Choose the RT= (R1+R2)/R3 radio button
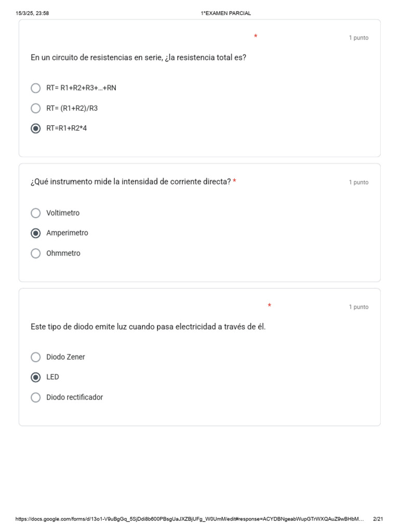Screen dimensions: 399x532 (35, 108)
